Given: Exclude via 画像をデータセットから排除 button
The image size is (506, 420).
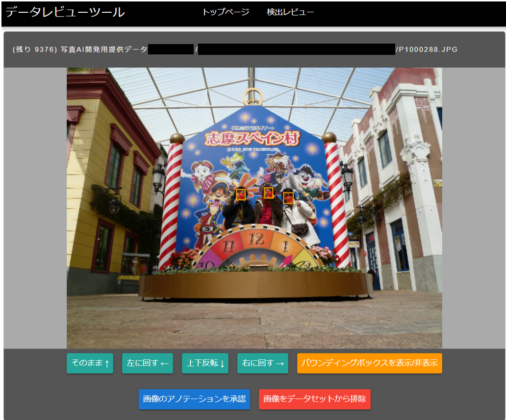Looking at the screenshot, I should click(315, 399).
